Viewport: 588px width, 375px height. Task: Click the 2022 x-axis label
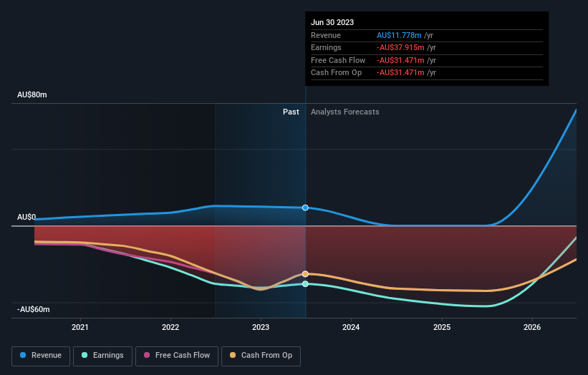170,328
